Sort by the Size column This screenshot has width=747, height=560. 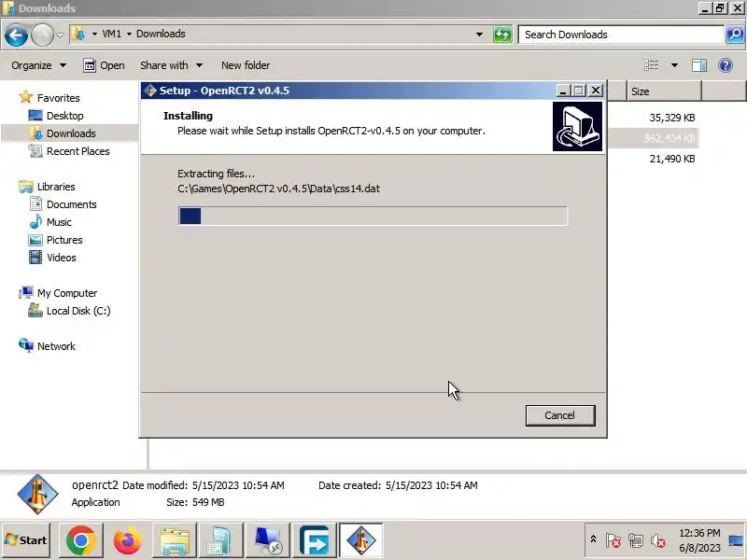[664, 91]
